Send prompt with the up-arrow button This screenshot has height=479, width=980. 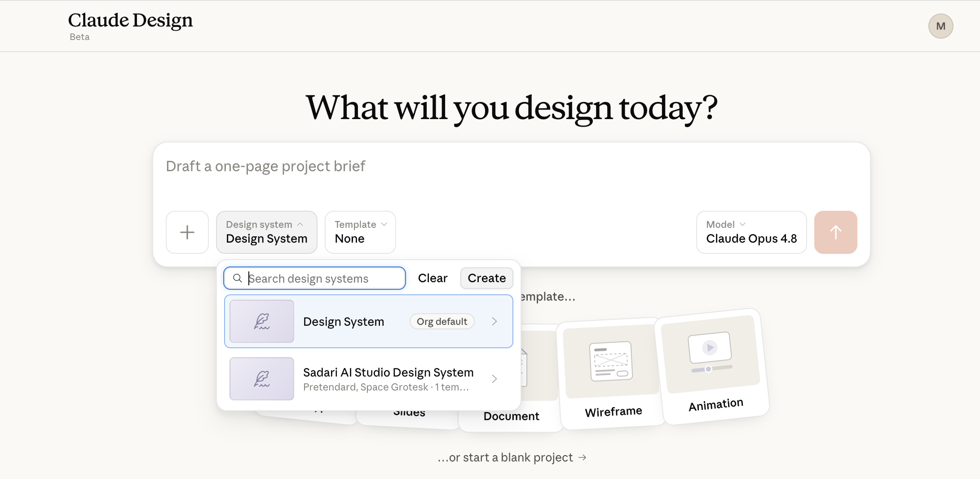pyautogui.click(x=835, y=232)
